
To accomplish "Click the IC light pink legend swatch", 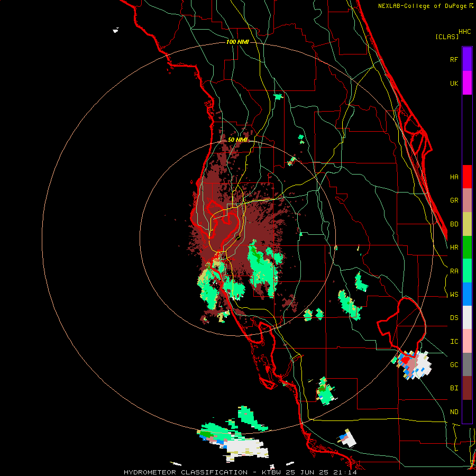I will pos(467,341).
